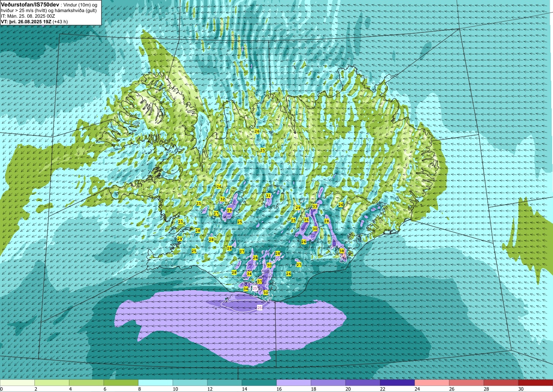
Task: Click the yellow 32 maximum gust label
Action: point(222,199)
